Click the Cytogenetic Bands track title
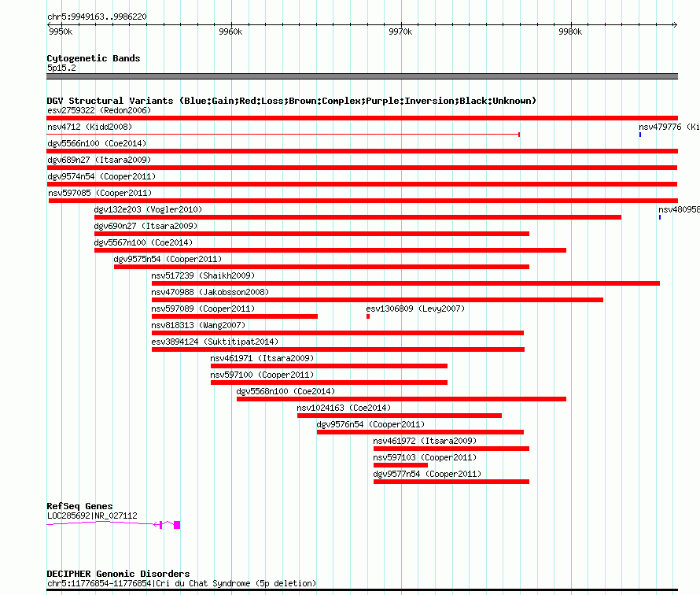This screenshot has width=700, height=595. point(94,58)
